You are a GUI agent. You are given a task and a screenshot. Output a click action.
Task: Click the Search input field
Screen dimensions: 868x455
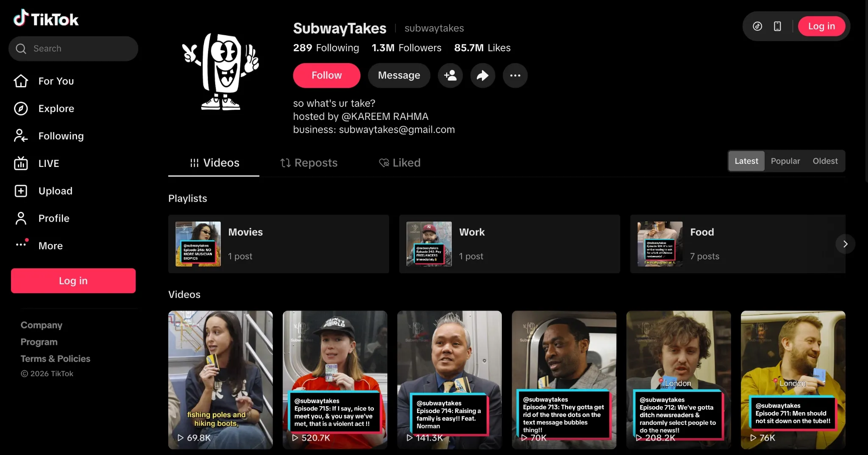[73, 49]
